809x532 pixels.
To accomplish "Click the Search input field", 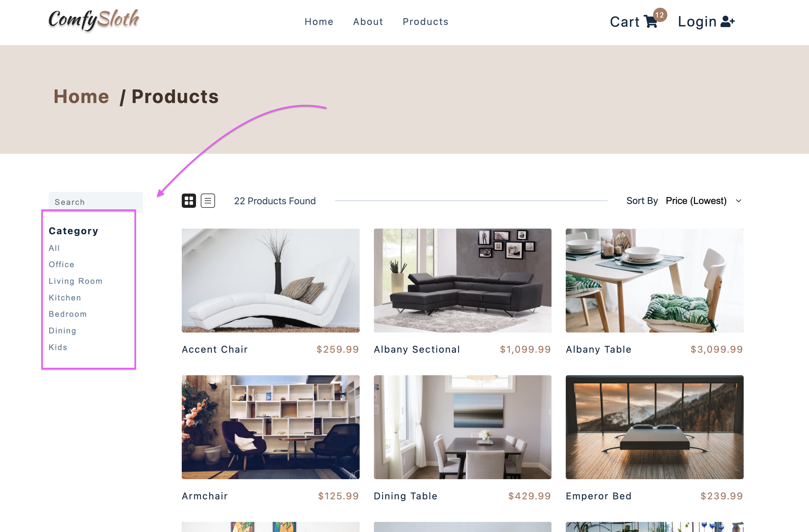I will tap(96, 202).
